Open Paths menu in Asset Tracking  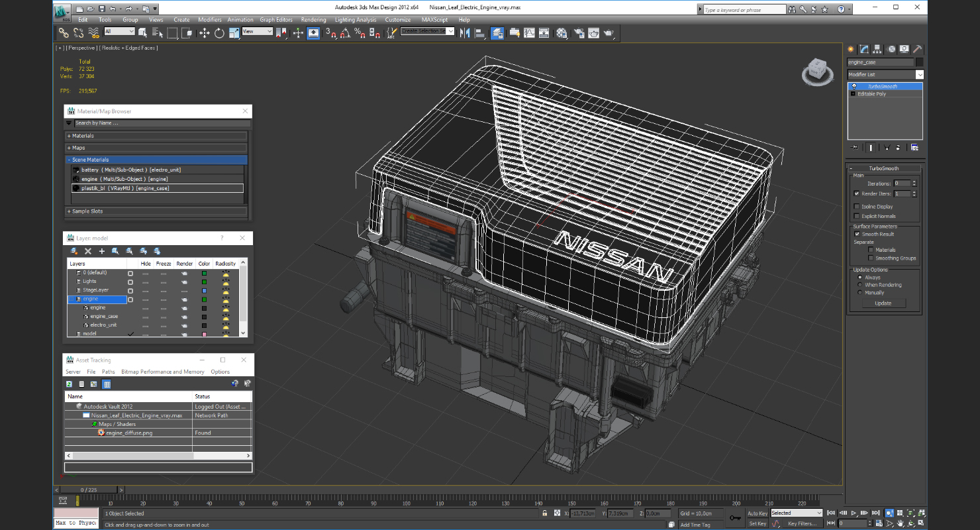pyautogui.click(x=108, y=372)
